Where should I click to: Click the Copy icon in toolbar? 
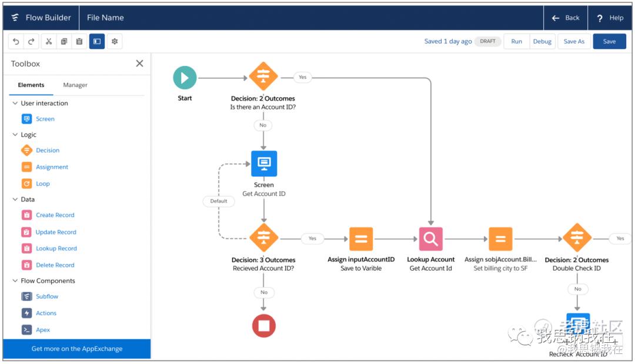pos(64,41)
